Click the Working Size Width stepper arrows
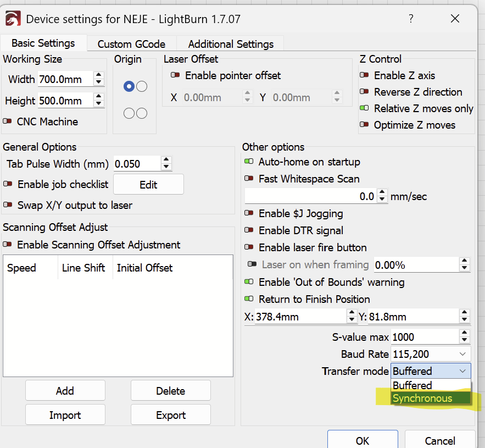Viewport: 485px width, 448px height. pos(98,79)
